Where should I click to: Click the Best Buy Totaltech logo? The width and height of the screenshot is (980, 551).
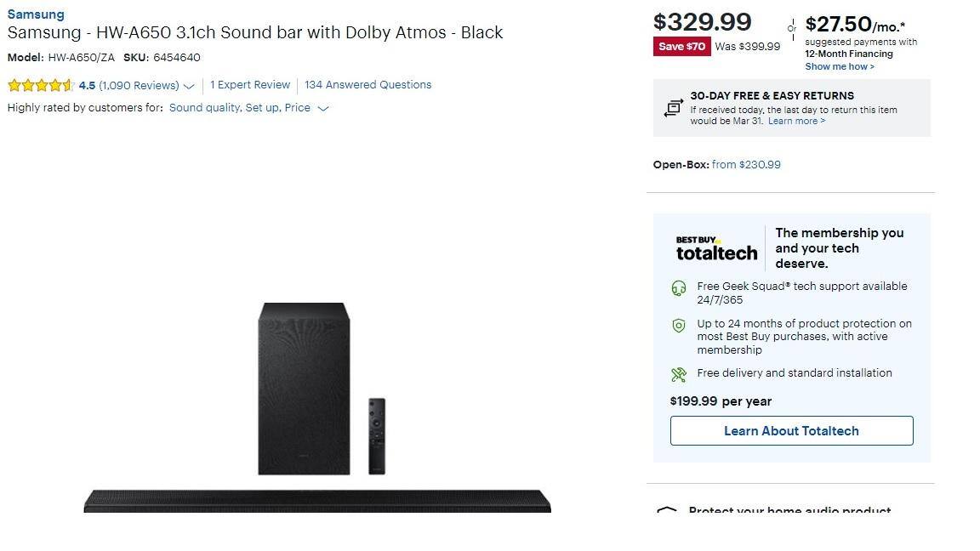[x=716, y=248]
